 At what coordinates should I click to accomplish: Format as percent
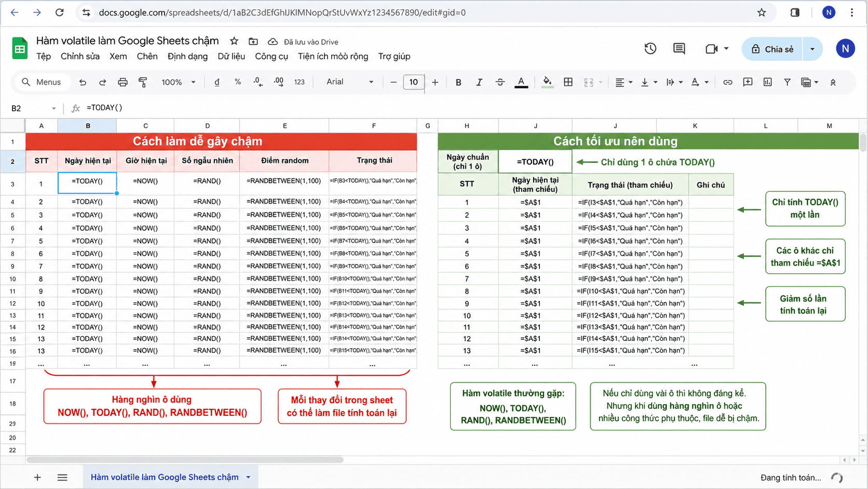click(x=238, y=82)
